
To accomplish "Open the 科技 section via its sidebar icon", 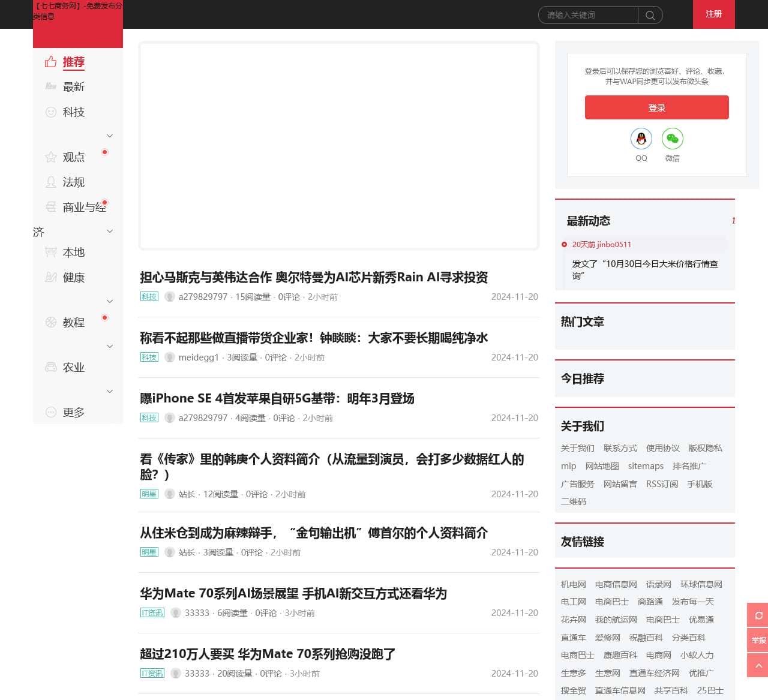I will (50, 112).
